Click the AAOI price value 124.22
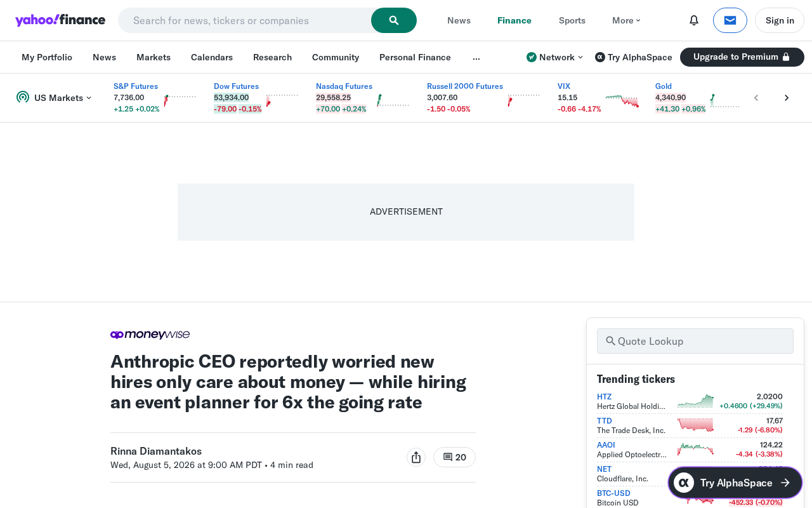The height and width of the screenshot is (508, 812). click(771, 445)
